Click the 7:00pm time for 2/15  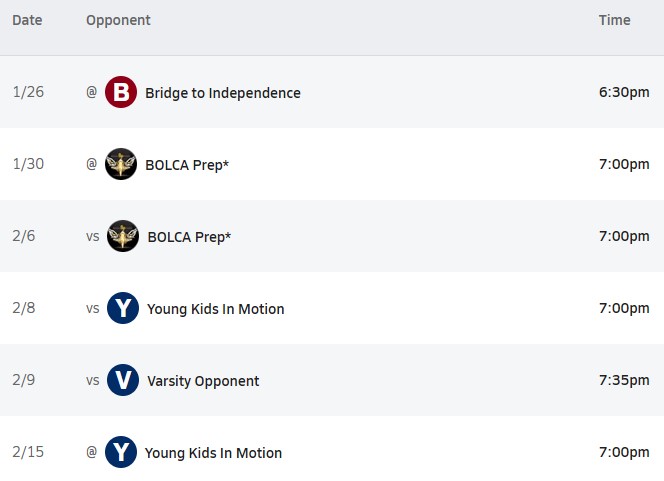point(624,453)
